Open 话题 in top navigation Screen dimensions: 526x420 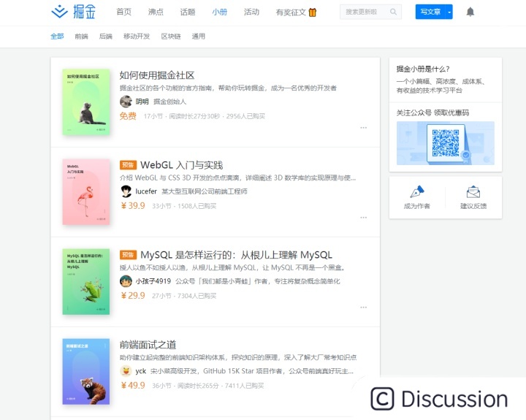point(188,12)
